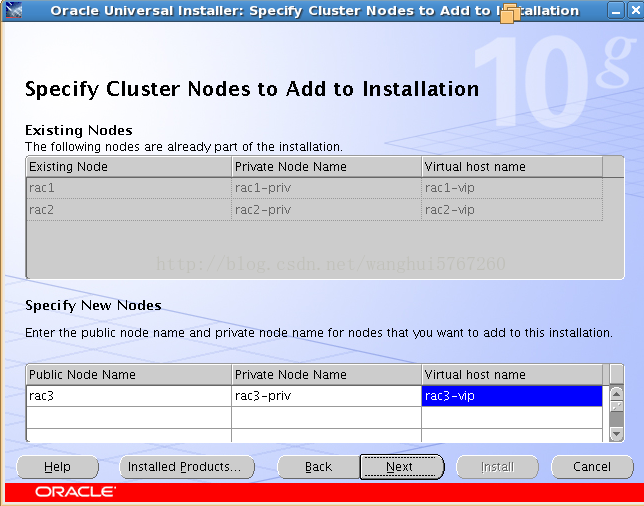Click the overlapping windows icon in title bar
Viewport: 644px width, 506px height.
(x=510, y=13)
